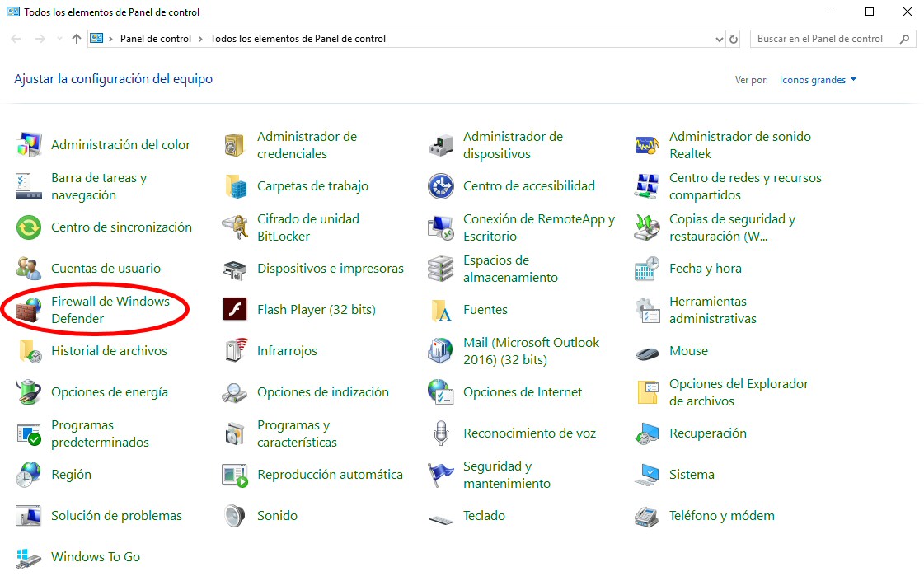Open the Opciones de energía icon

[29, 392]
